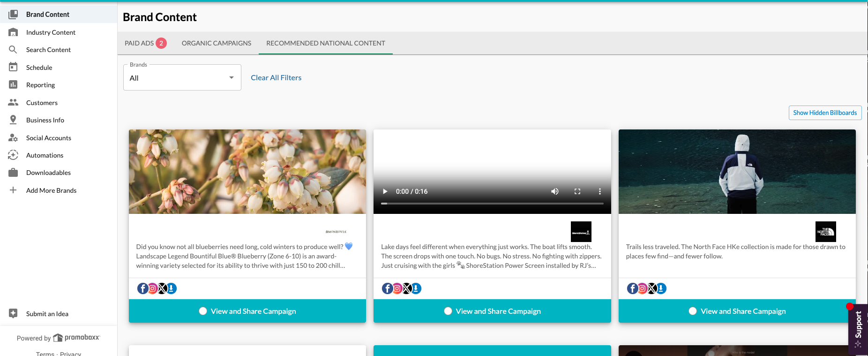Open the Support widget
The image size is (868, 356).
click(858, 329)
